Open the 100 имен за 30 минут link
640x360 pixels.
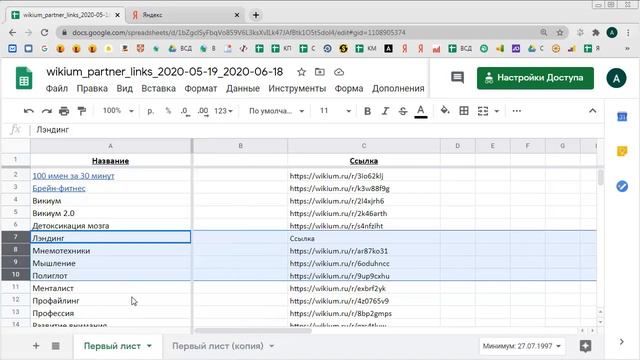tap(73, 176)
